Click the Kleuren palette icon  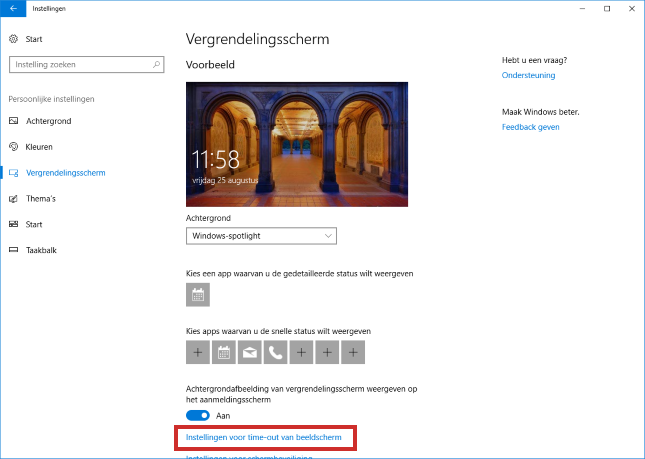(x=14, y=147)
